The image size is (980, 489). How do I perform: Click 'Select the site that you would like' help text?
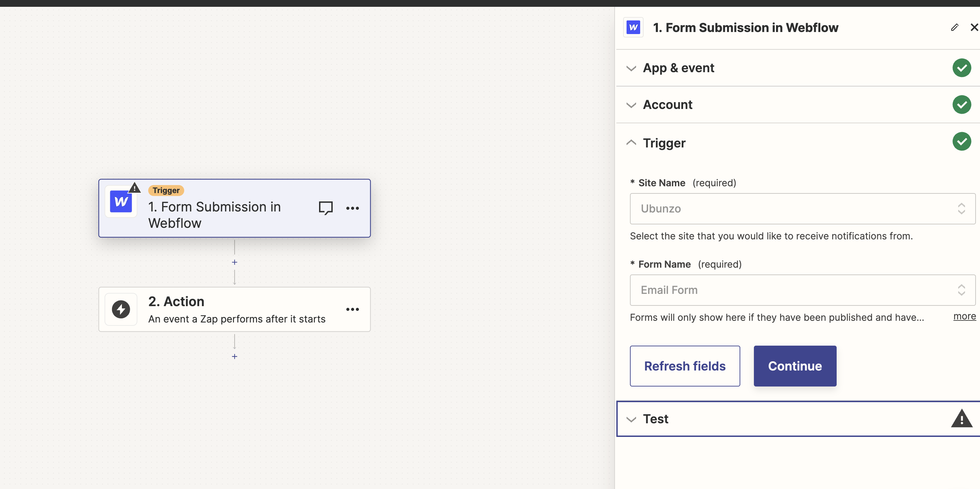(x=771, y=236)
